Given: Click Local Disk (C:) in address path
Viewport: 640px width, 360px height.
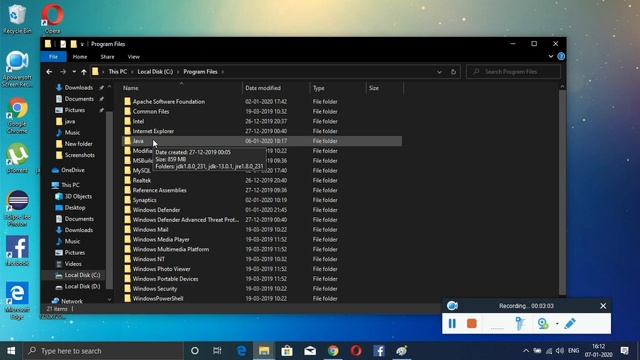Looking at the screenshot, I should coord(155,72).
